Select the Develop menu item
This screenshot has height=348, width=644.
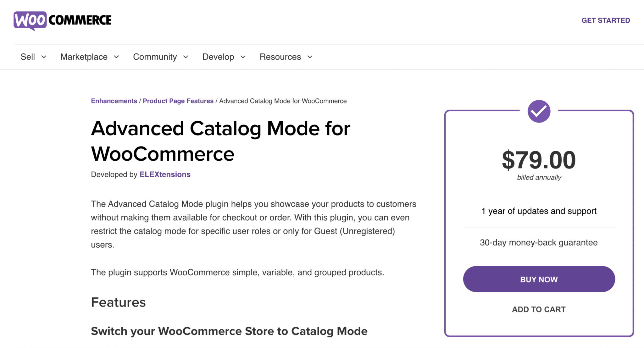[x=218, y=57]
